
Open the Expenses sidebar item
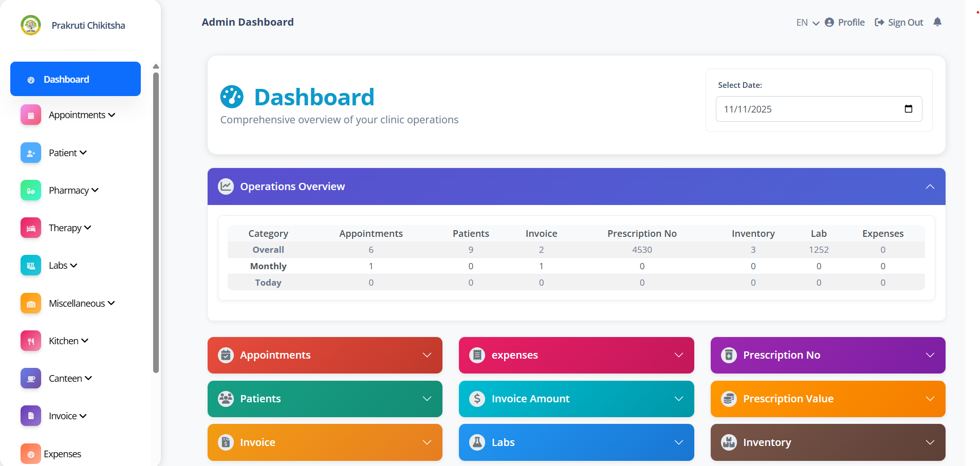point(62,454)
